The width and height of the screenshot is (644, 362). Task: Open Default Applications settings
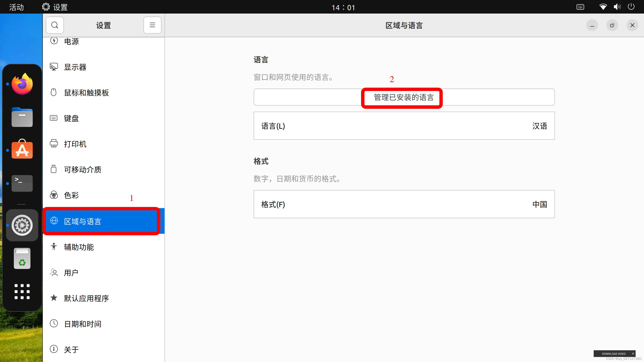coord(86,298)
